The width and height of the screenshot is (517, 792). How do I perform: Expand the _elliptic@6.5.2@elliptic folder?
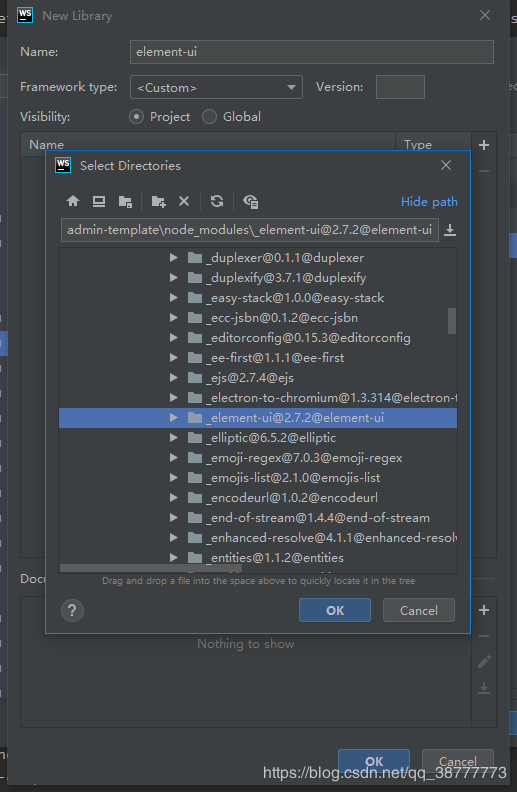(x=174, y=437)
